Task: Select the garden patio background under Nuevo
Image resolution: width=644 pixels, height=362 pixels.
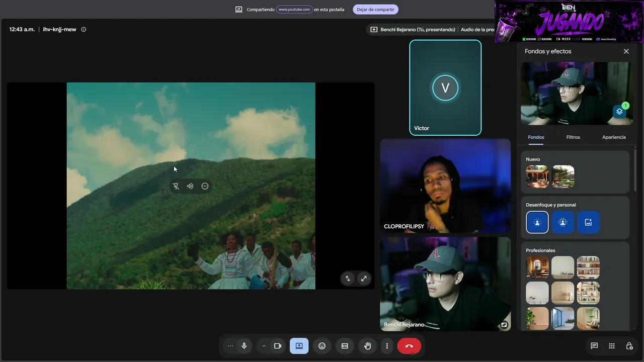Action: click(x=563, y=176)
